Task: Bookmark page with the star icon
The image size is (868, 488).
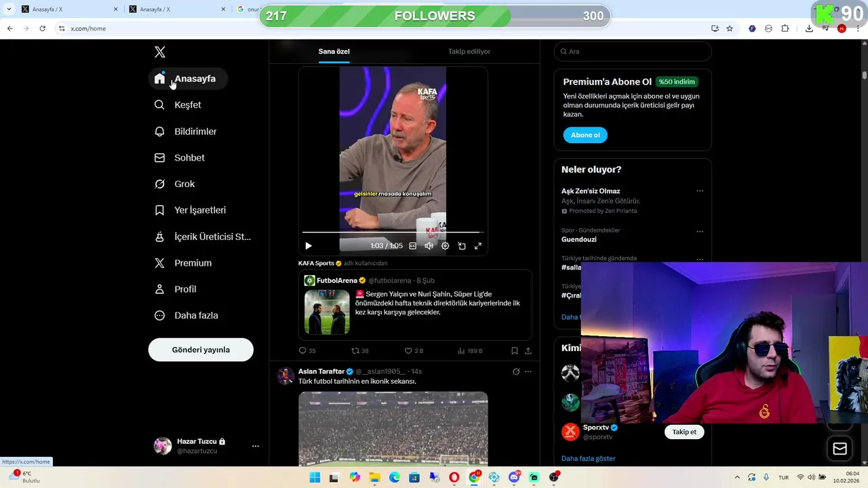Action: tap(730, 28)
